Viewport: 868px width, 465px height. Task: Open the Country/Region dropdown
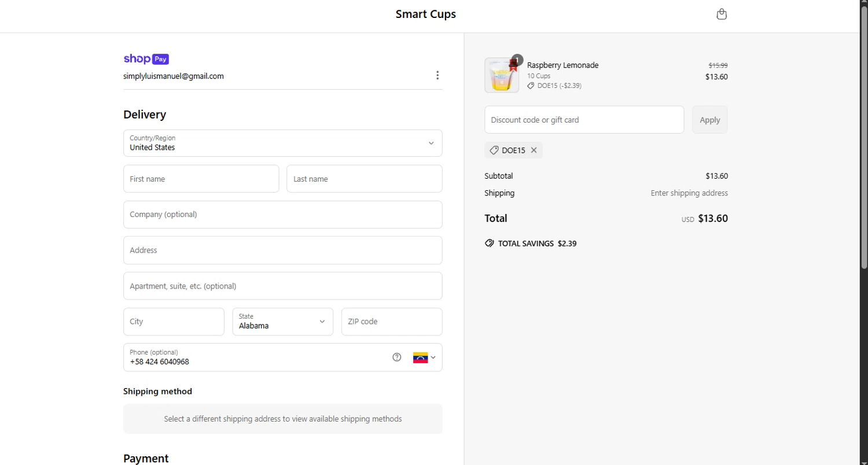tap(283, 143)
